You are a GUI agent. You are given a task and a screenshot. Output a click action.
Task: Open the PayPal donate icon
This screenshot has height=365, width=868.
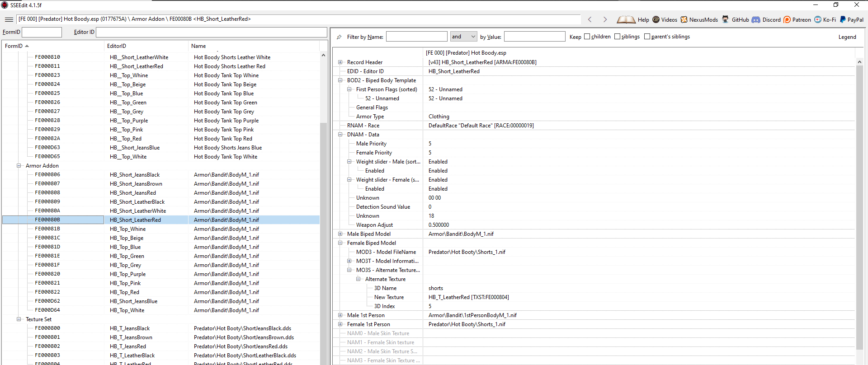[843, 19]
